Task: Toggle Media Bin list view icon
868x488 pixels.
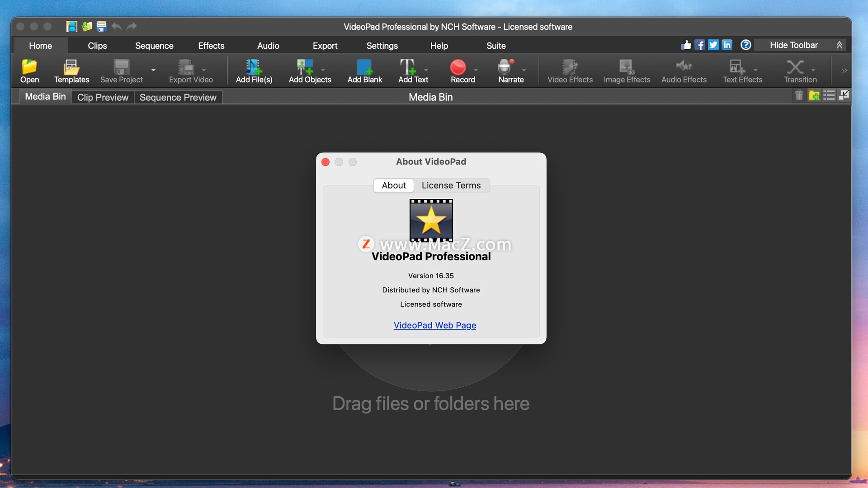Action: coord(829,96)
